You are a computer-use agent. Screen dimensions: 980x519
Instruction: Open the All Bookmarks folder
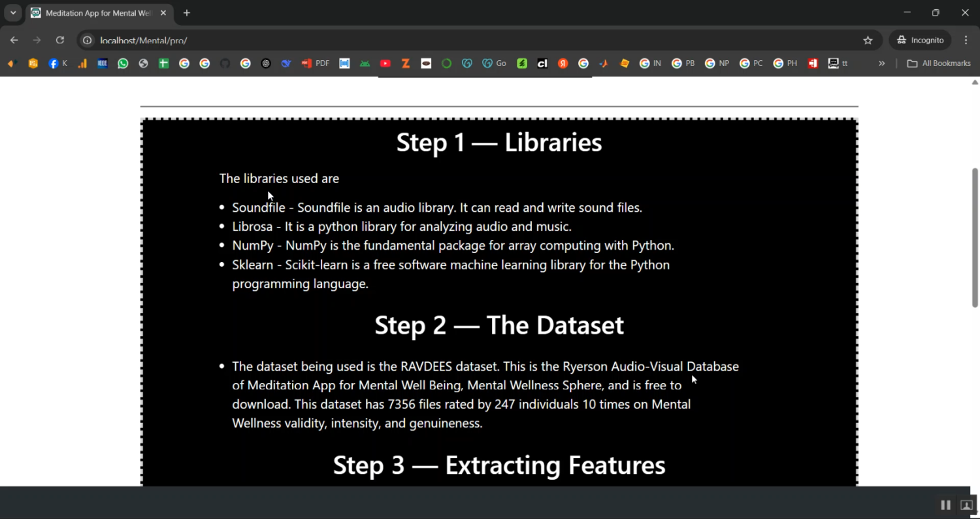[x=939, y=63]
